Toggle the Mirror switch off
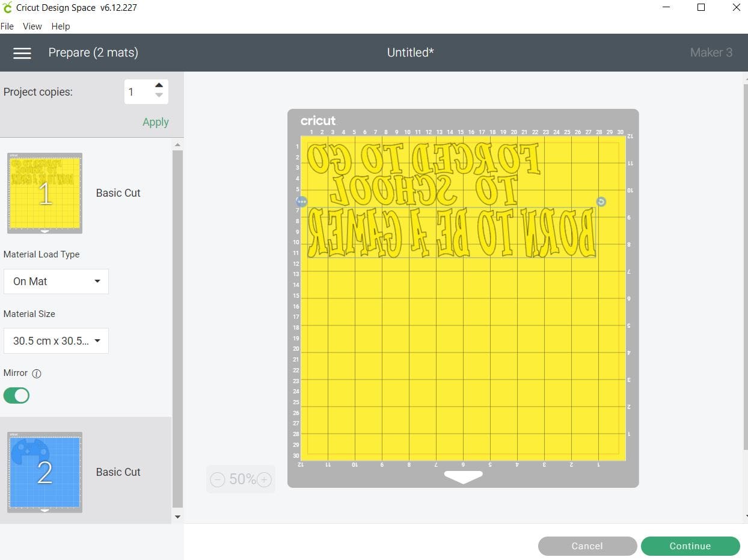 (x=16, y=395)
